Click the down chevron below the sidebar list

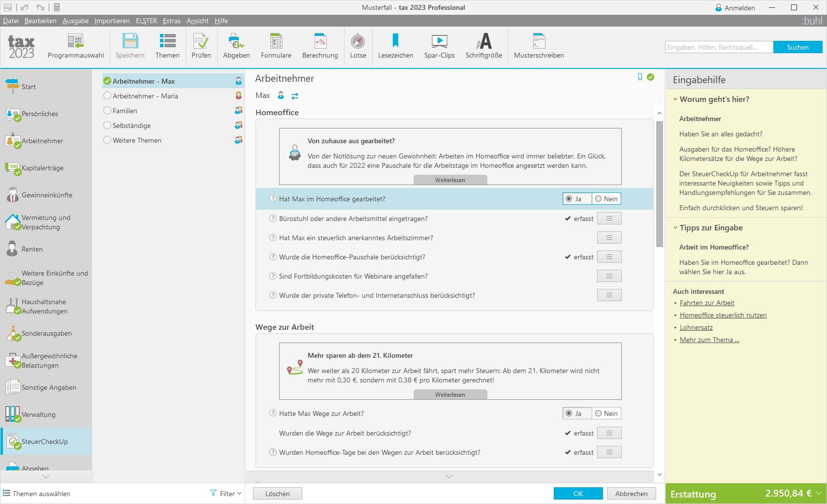coord(46,476)
